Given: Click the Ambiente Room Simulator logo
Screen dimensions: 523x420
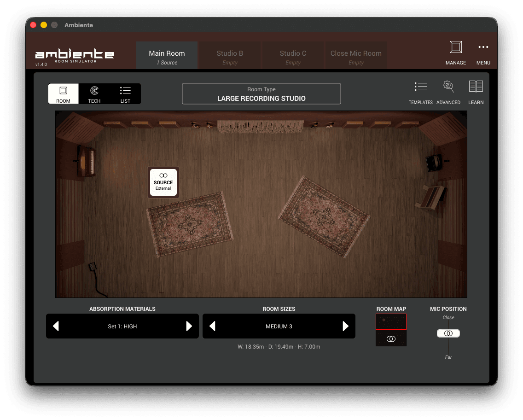Looking at the screenshot, I should [x=75, y=56].
